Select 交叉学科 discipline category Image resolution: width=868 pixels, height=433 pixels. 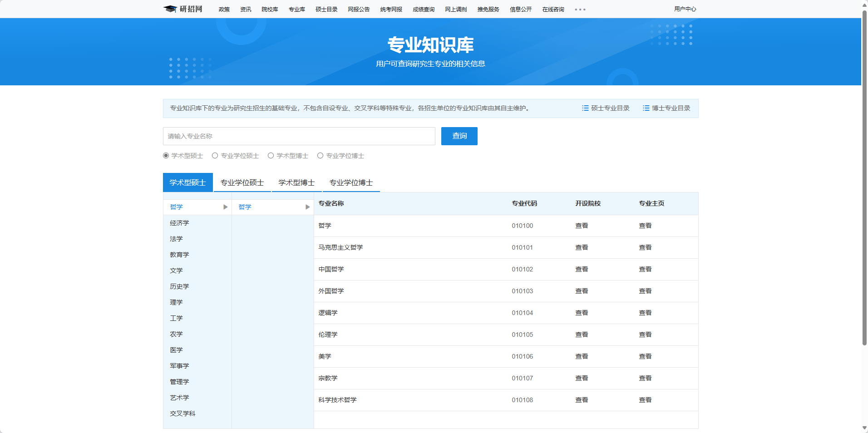click(183, 413)
